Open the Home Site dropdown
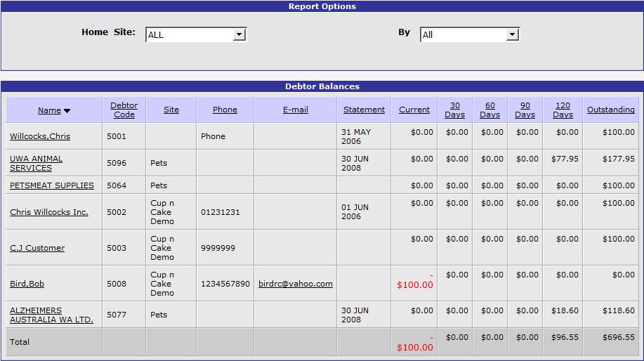The image size is (644, 361). pyautogui.click(x=196, y=34)
